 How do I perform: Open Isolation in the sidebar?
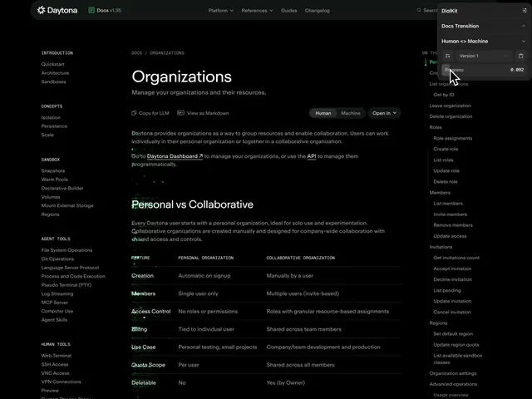tap(51, 117)
